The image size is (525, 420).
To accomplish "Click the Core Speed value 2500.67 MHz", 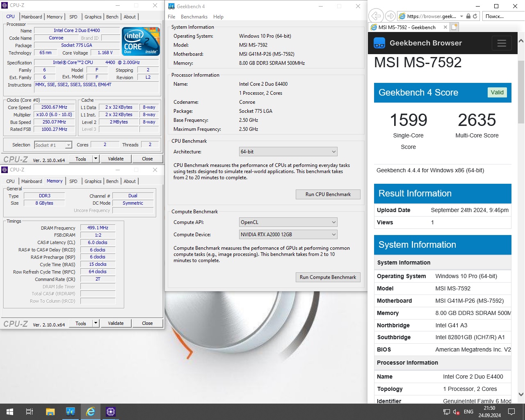I will (54, 107).
